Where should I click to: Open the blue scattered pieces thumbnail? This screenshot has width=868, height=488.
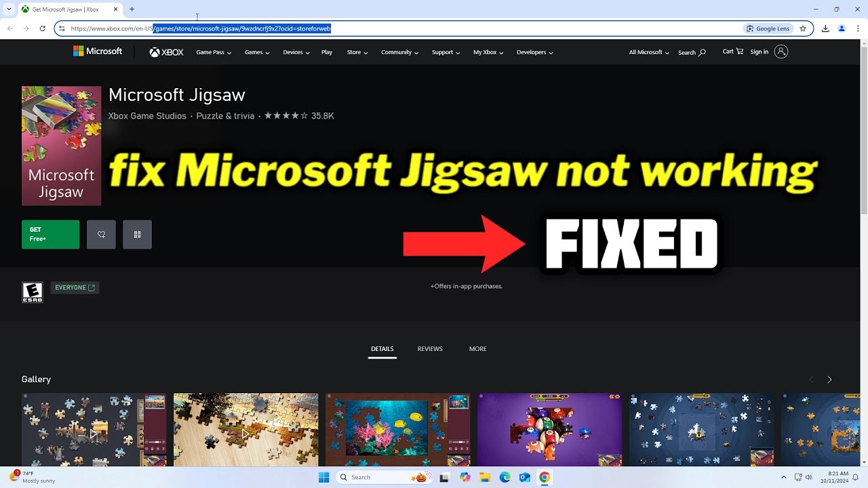701,430
